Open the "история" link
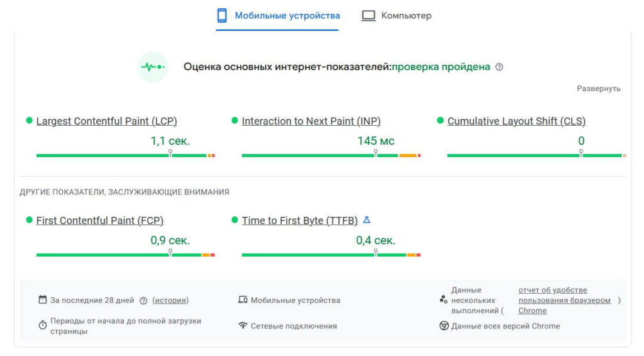 click(170, 301)
